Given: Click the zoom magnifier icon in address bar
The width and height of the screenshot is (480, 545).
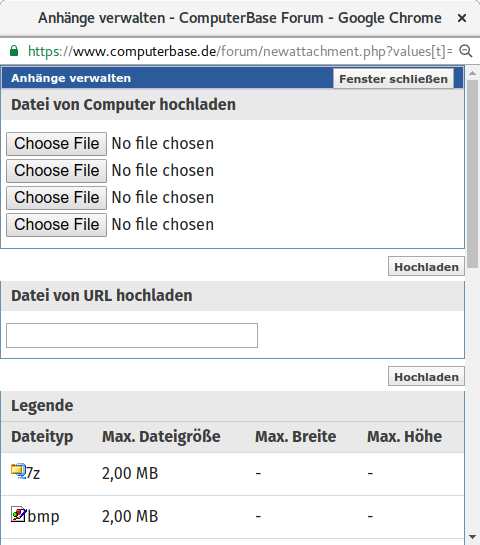Looking at the screenshot, I should [466, 51].
